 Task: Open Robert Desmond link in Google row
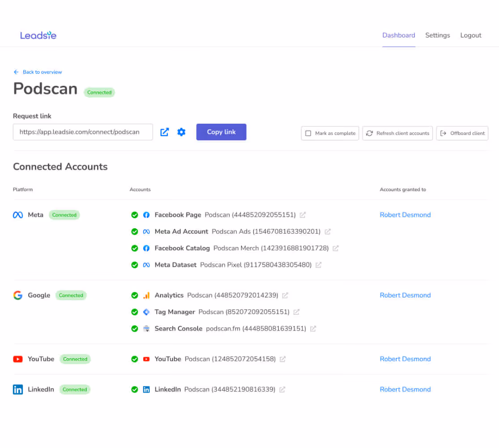click(x=405, y=295)
